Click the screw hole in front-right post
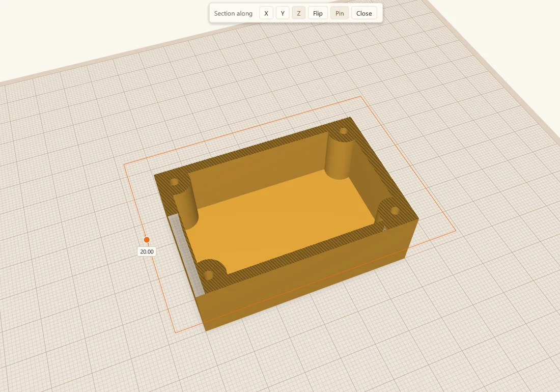 click(x=395, y=211)
